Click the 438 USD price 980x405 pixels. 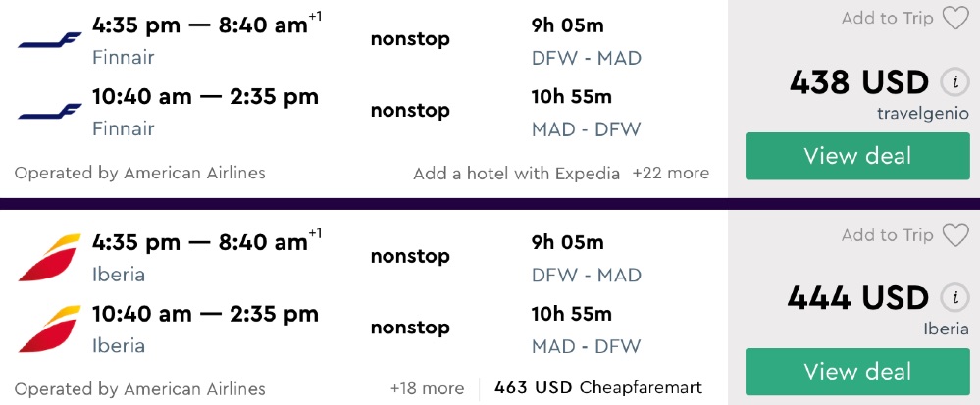point(858,81)
